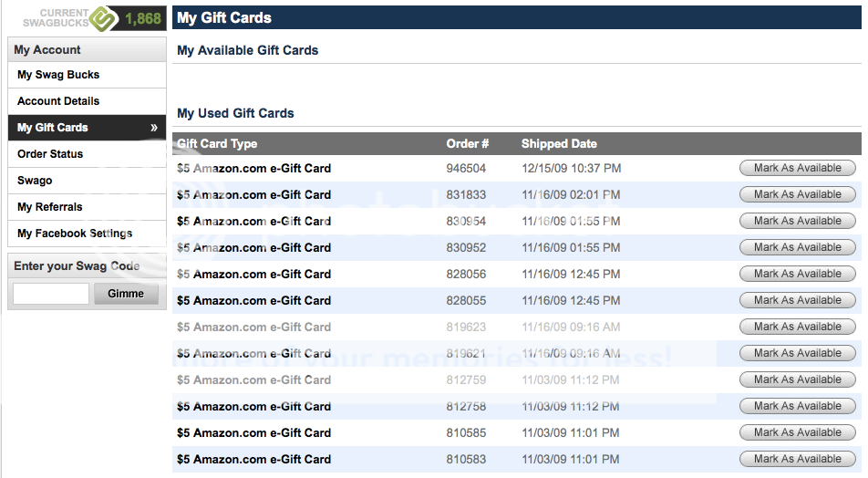Click the My Gift Cards page title
Viewport: 868px width, 478px height.
(x=224, y=17)
